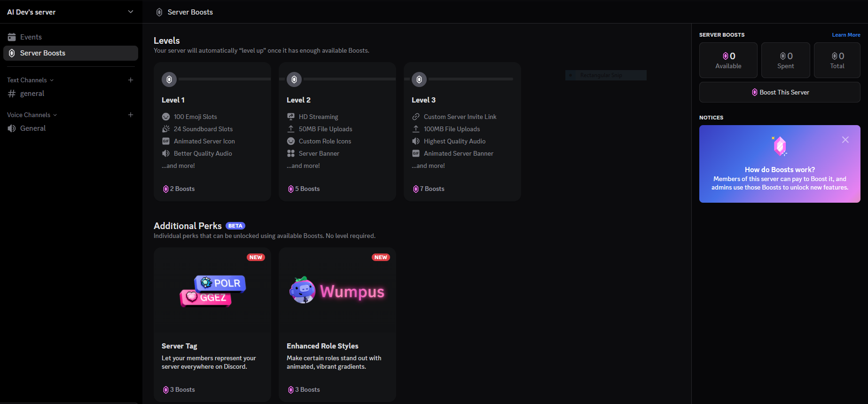Click the 100 Emoji Slots perk text

point(195,117)
